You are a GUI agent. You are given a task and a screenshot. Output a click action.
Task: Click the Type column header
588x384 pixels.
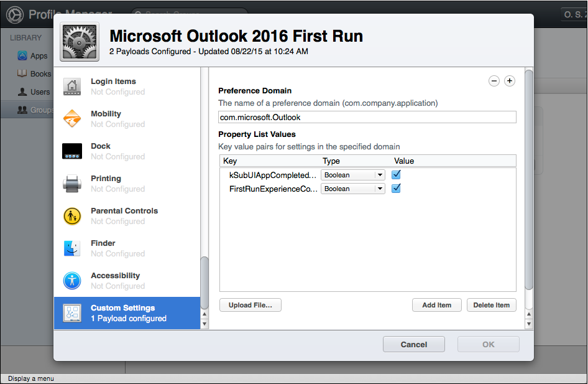click(x=331, y=161)
